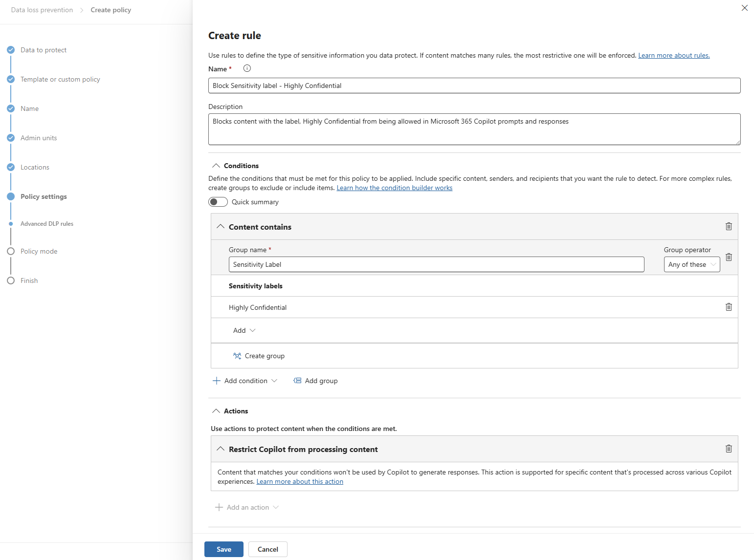Save the rule
Image resolution: width=754 pixels, height=560 pixels.
[x=223, y=549]
